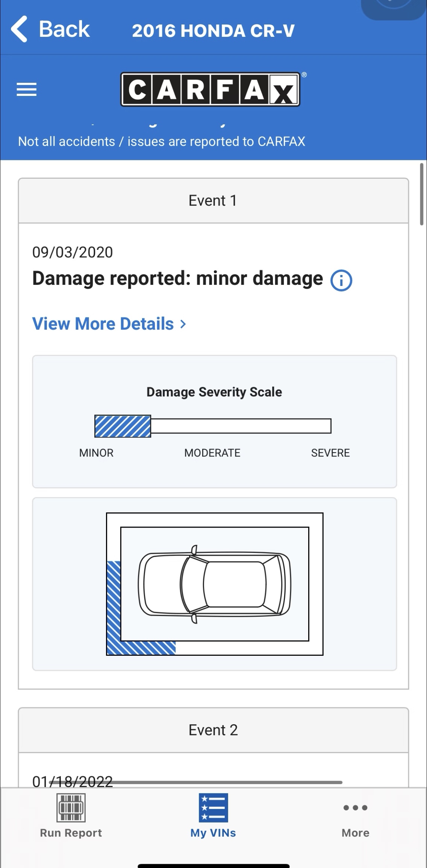Click the vertical page scrollbar
Viewport: 427px width, 868px height.
pyautogui.click(x=422, y=194)
